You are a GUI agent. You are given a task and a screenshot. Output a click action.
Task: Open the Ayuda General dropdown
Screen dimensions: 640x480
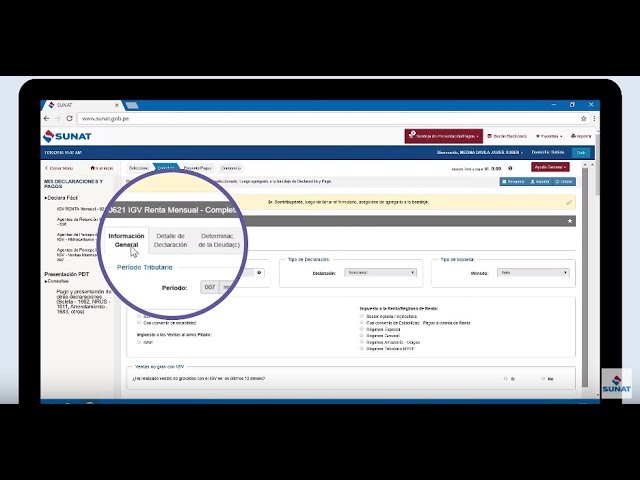[550, 167]
